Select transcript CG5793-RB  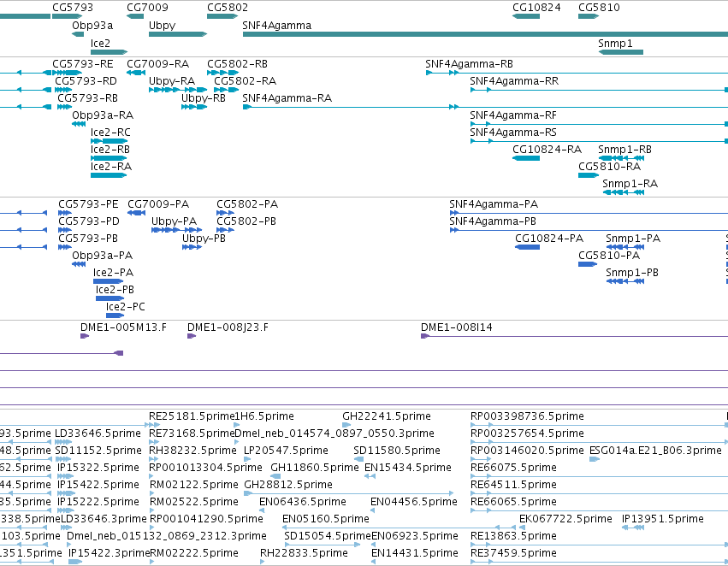pos(88,97)
